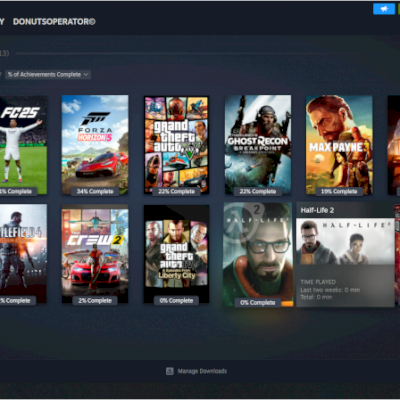Click the downloads icon beside Manage Downloads
Image resolution: width=400 pixels, height=400 pixels.
click(170, 371)
